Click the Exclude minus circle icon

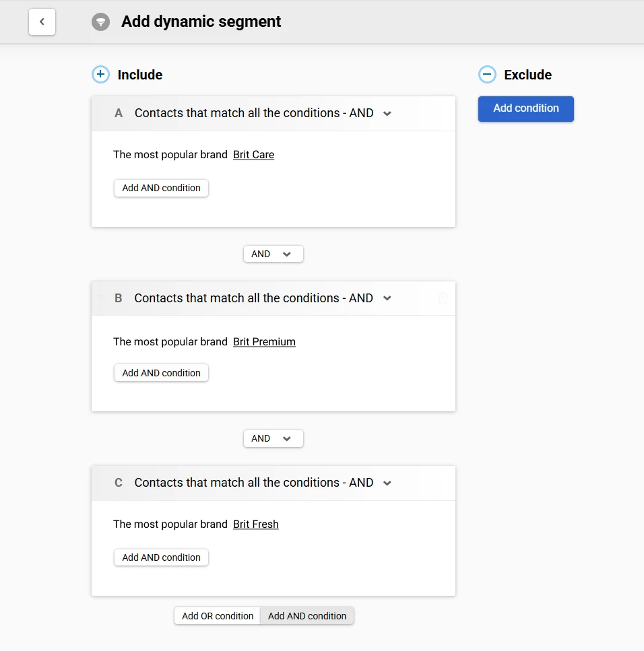[487, 75]
